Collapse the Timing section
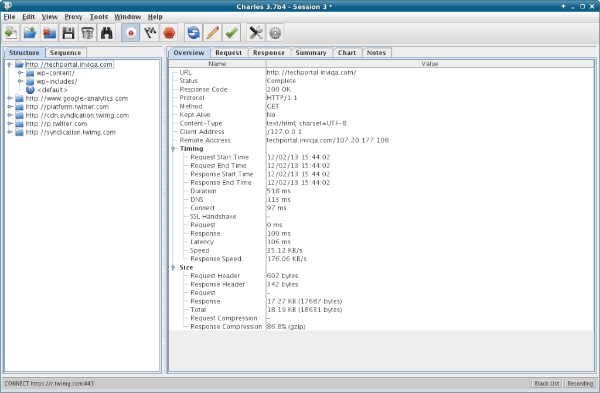This screenshot has height=393, width=600. point(173,149)
